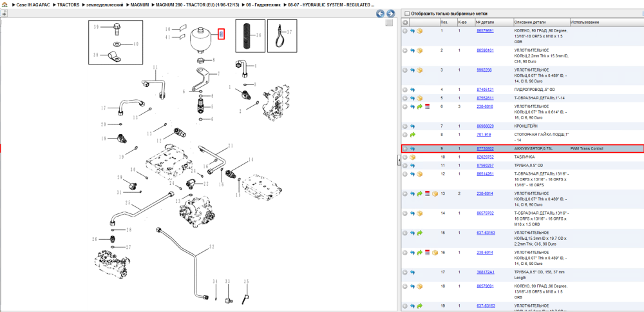Select highlighted callout 9 on accumulator diagram

(220, 35)
